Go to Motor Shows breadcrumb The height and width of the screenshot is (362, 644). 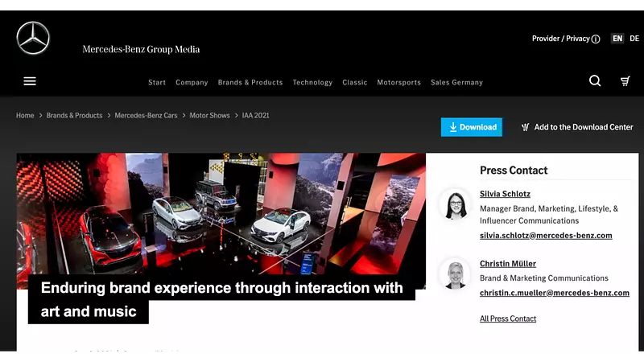[x=209, y=115]
